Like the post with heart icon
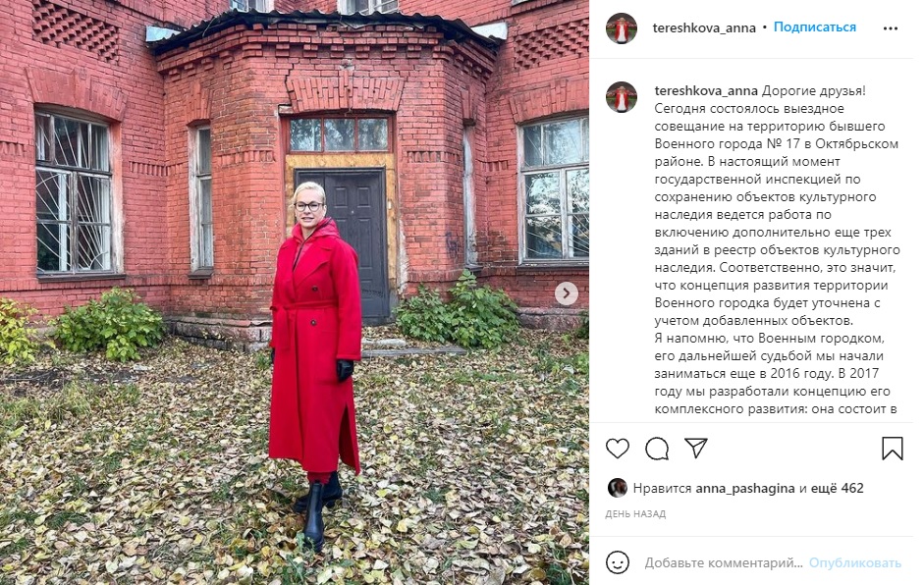This screenshot has width=924, height=585. coord(618,449)
